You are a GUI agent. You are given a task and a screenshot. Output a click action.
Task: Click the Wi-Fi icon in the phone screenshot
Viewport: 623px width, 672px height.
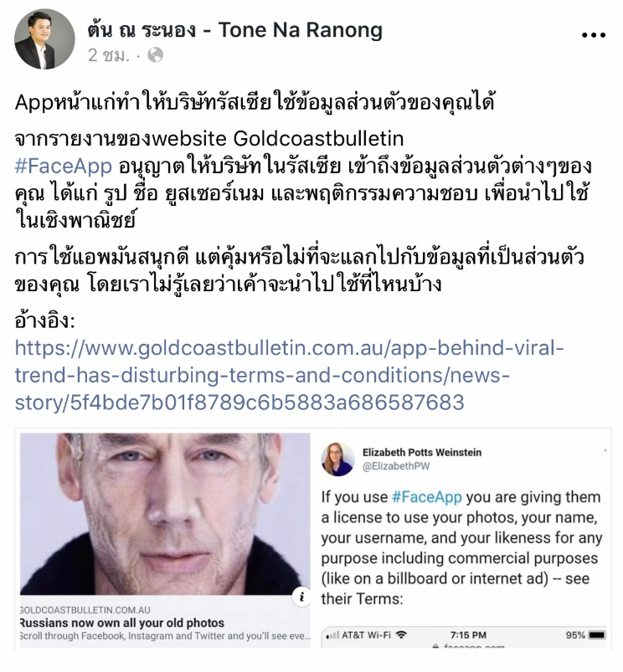(x=401, y=634)
